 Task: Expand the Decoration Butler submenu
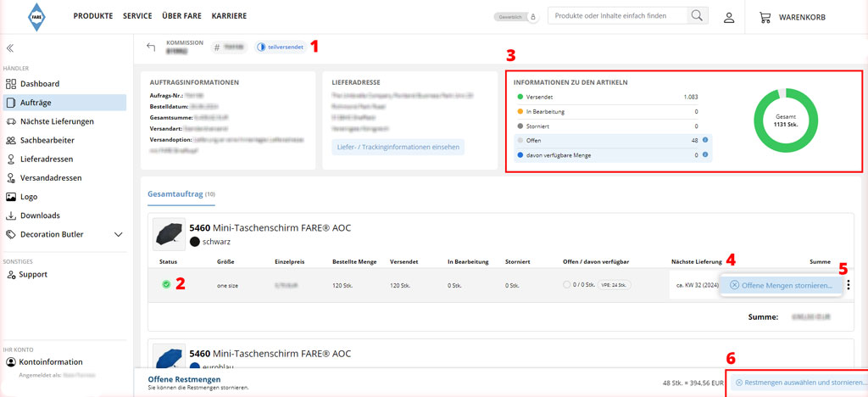pos(118,235)
